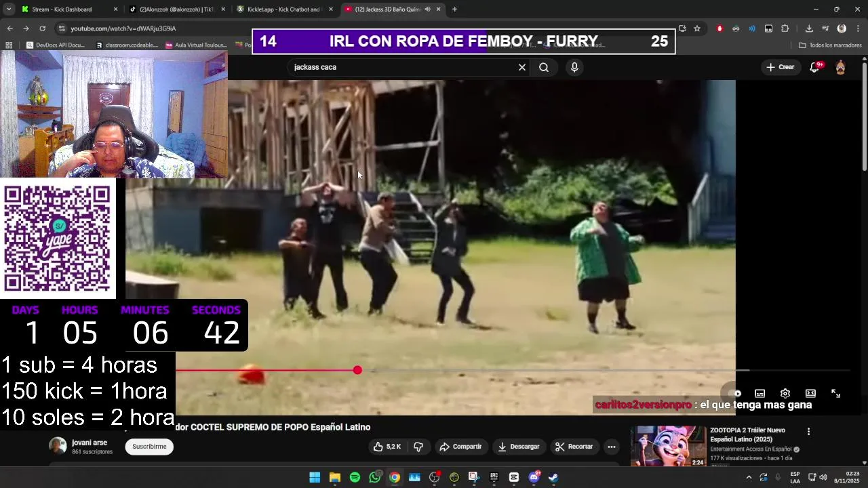The width and height of the screenshot is (868, 488).
Task: Open the classroom.codeable bookmark
Action: [127, 45]
